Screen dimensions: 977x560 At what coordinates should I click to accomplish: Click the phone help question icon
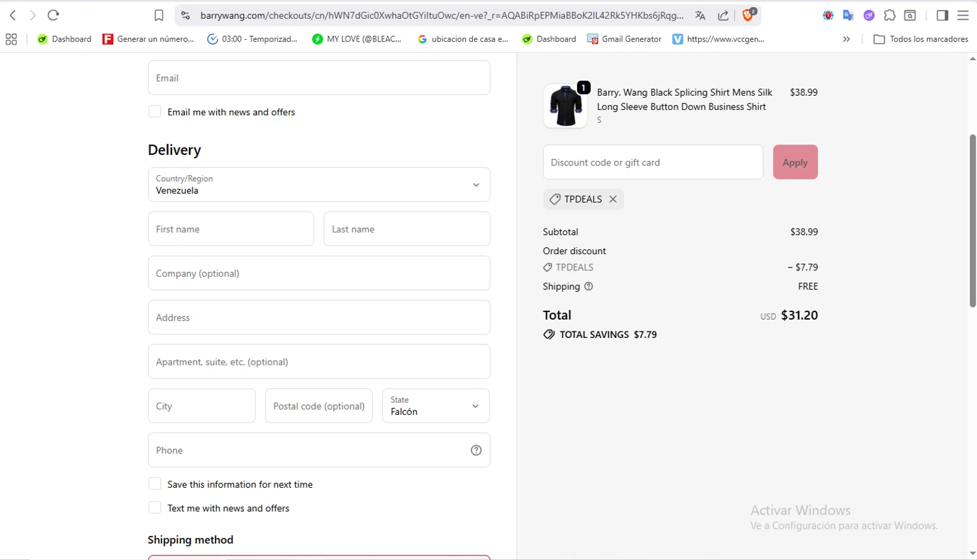pyautogui.click(x=476, y=450)
